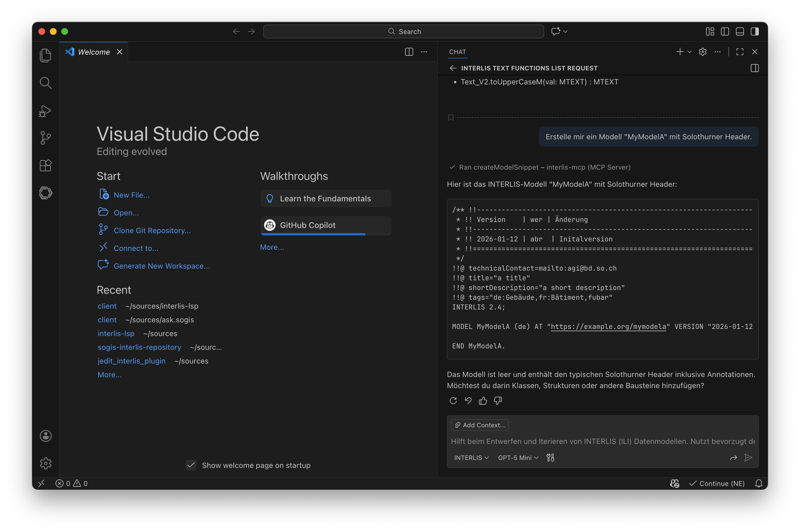Expand the new chat session dropdown chevron
This screenshot has height=532, width=800.
click(689, 51)
